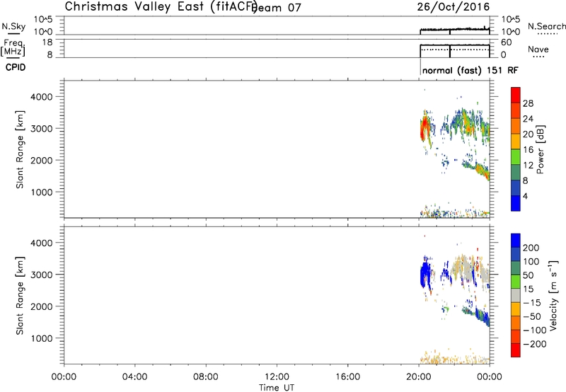Click the 'Beam 07' label

(276, 8)
